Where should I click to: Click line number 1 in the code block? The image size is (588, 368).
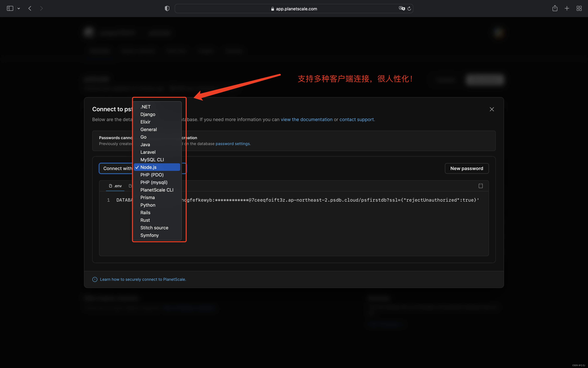[x=108, y=200]
